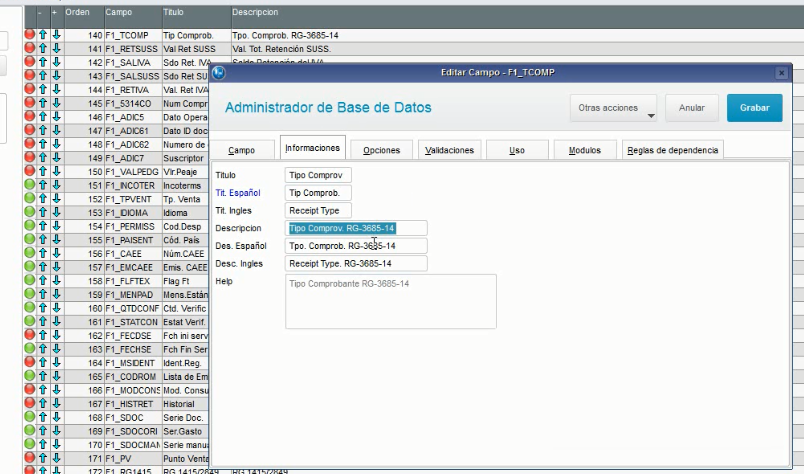804x474 pixels.
Task: Click the up arrow for F1_CAEE row
Action: point(43,253)
